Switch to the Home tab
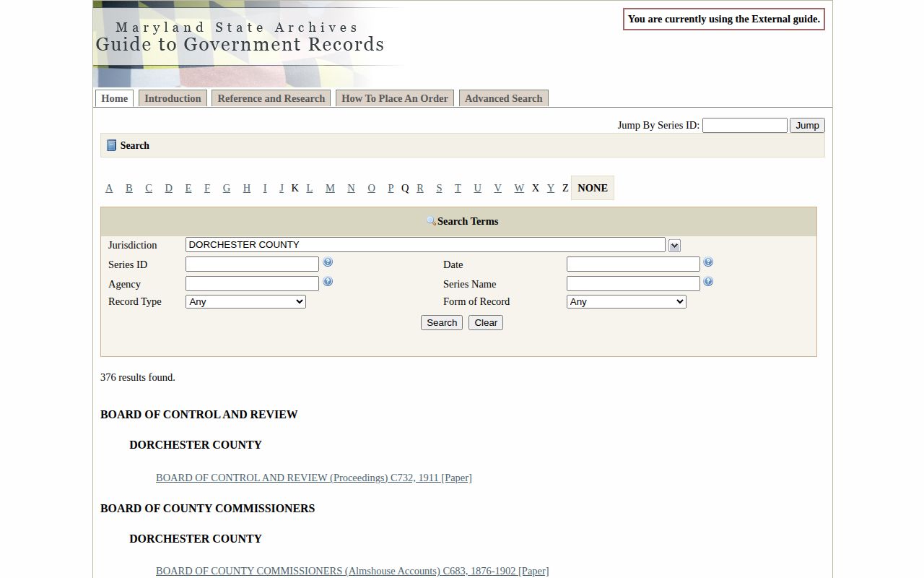This screenshot has width=924, height=578. (115, 98)
